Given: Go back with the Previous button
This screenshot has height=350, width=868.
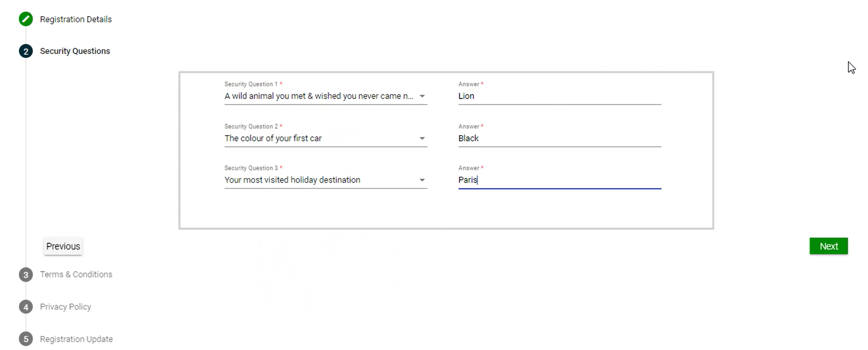Looking at the screenshot, I should 63,247.
